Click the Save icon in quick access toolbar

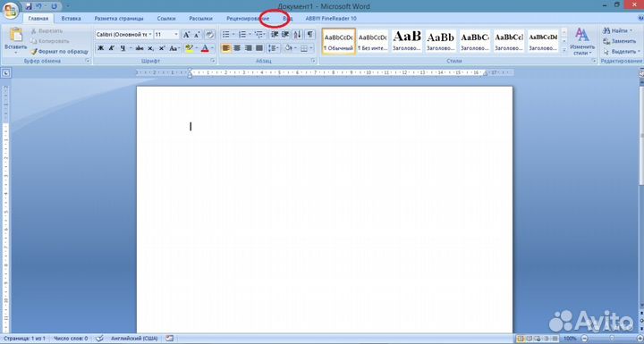tap(29, 6)
